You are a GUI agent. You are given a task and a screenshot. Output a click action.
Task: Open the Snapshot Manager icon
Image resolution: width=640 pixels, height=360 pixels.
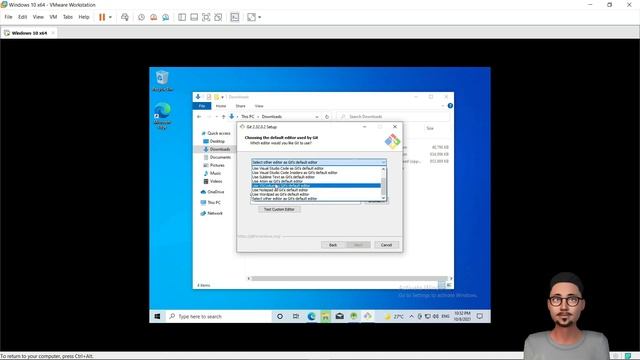(x=166, y=17)
